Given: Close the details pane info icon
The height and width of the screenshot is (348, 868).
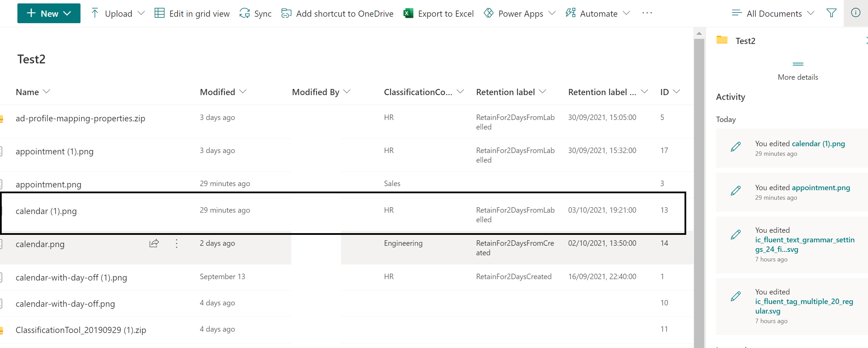Looking at the screenshot, I should coord(856,13).
